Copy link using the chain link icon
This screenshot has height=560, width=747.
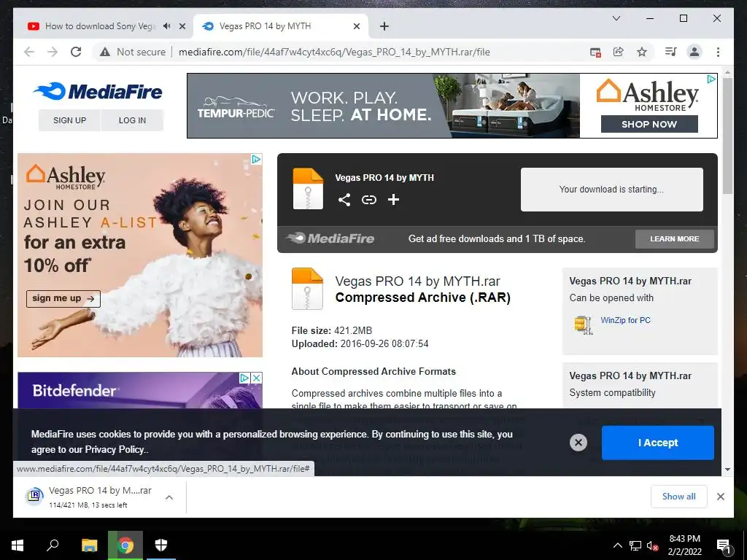pyautogui.click(x=368, y=200)
